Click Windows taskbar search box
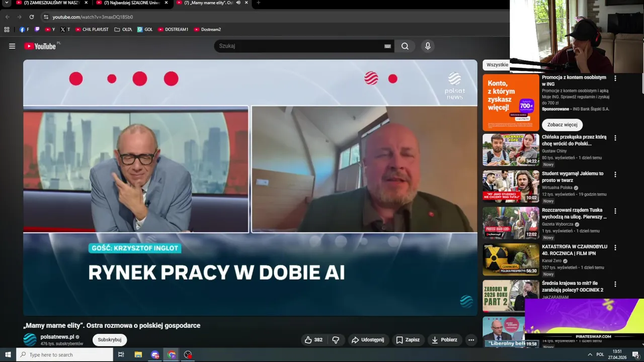 point(64,355)
